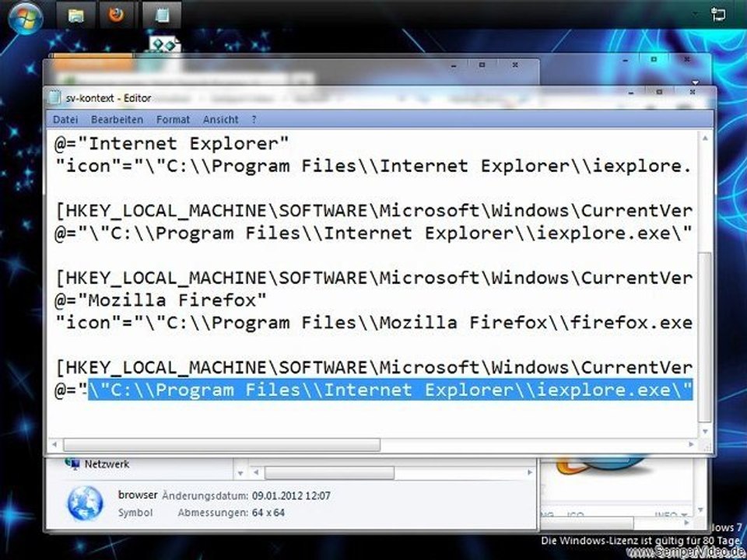Open the Ansicht menu
Screen dimensions: 747x560
point(220,120)
